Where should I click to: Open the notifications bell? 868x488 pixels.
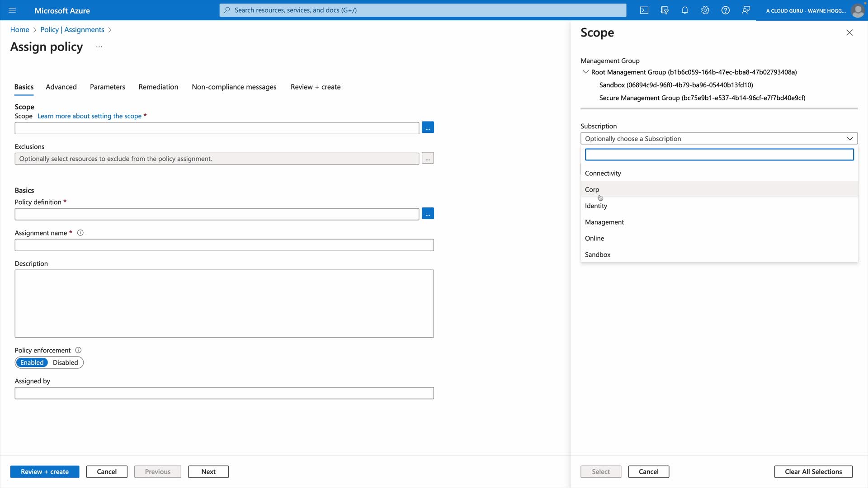[685, 10]
